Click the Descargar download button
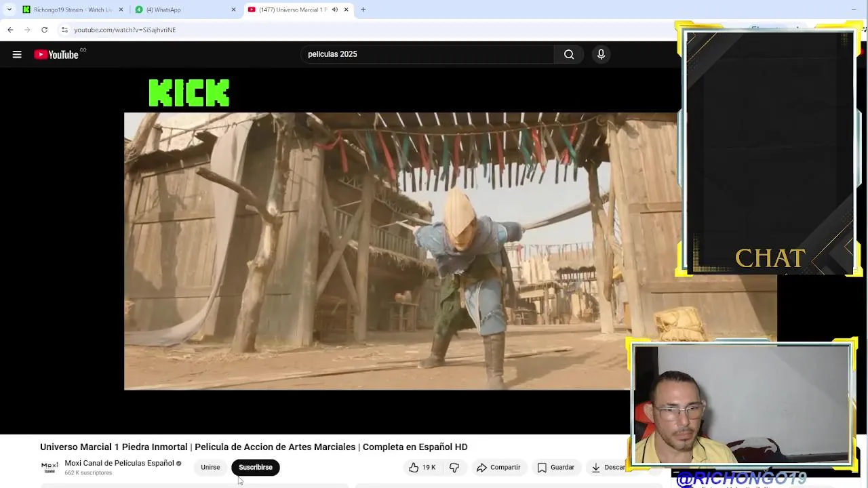 point(608,467)
